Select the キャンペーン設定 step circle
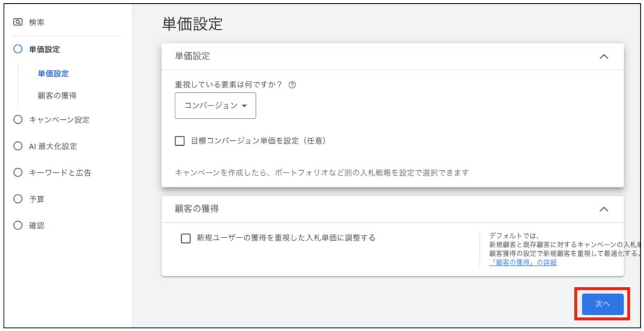The image size is (644, 331). coord(18,119)
